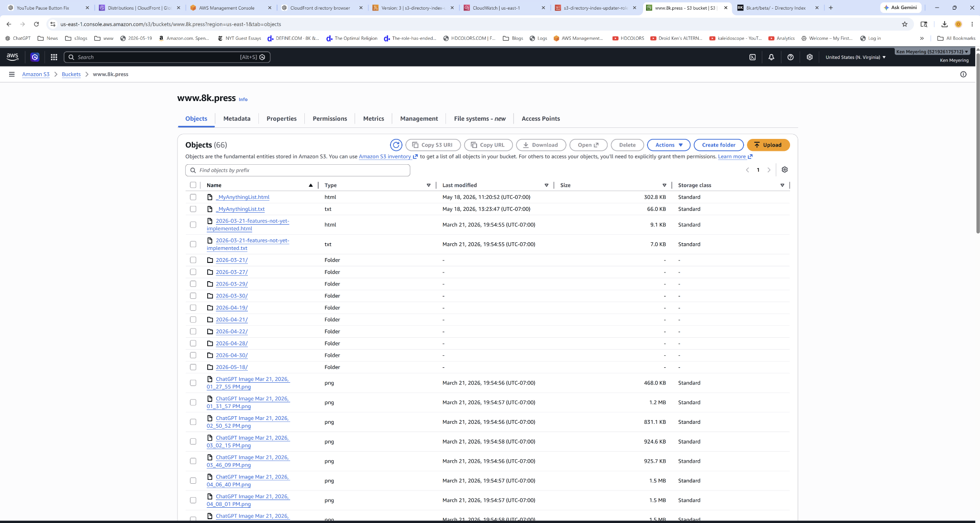This screenshot has height=523, width=980.
Task: Open AWS console settings gear in header
Action: click(810, 57)
